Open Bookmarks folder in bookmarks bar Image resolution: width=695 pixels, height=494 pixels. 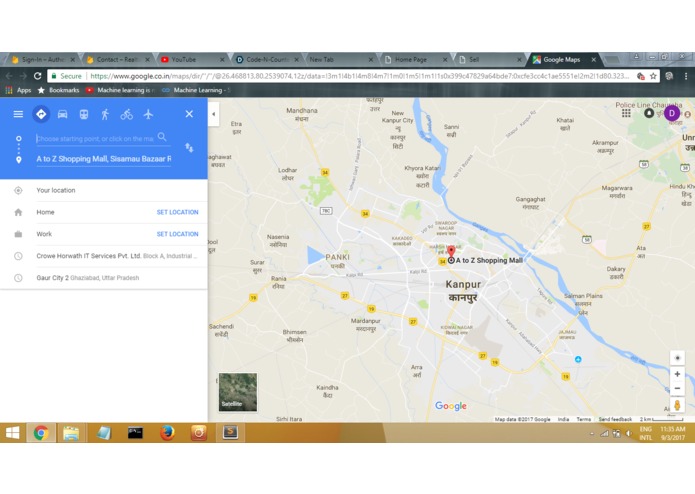(x=58, y=90)
